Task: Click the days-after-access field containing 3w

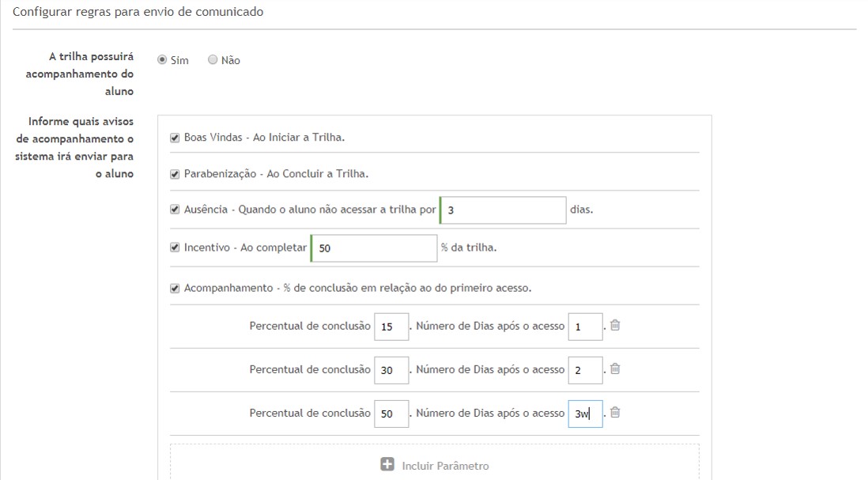Action: [x=585, y=413]
